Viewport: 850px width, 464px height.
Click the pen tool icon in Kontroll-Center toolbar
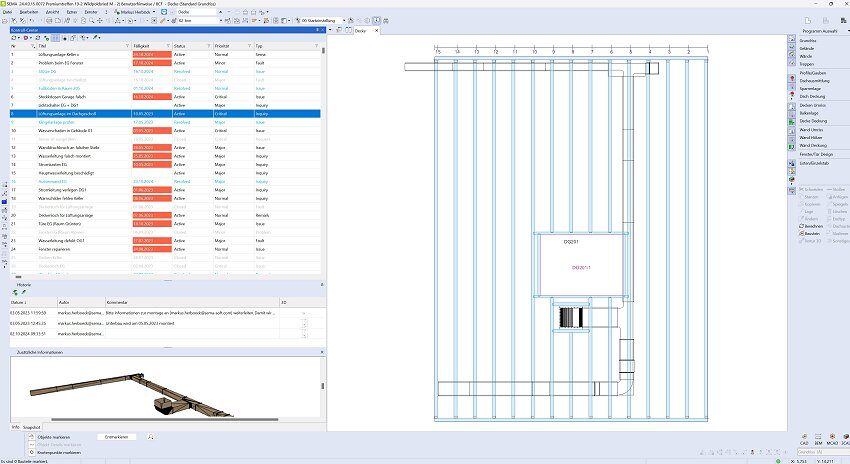pyautogui.click(x=95, y=38)
